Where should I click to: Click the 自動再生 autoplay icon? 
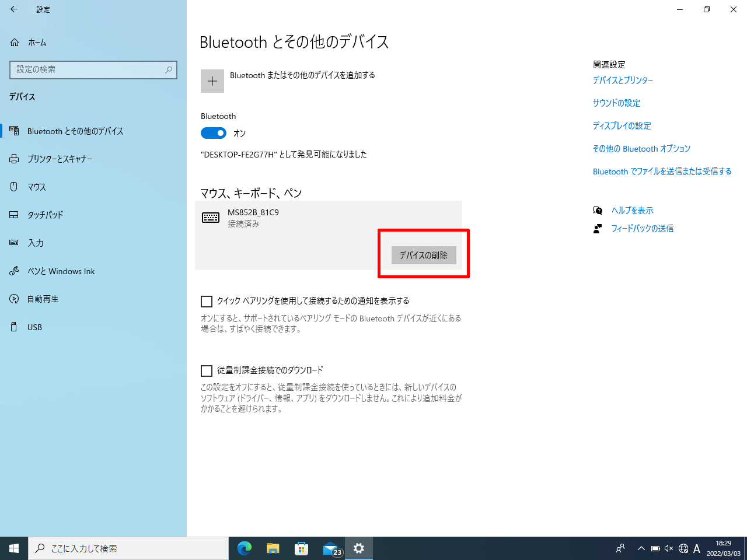(x=14, y=299)
